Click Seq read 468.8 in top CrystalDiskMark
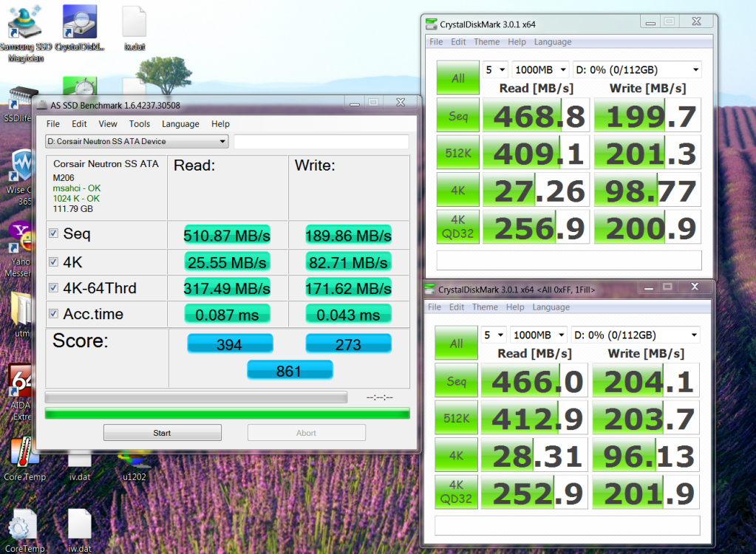The image size is (756, 554). [536, 116]
